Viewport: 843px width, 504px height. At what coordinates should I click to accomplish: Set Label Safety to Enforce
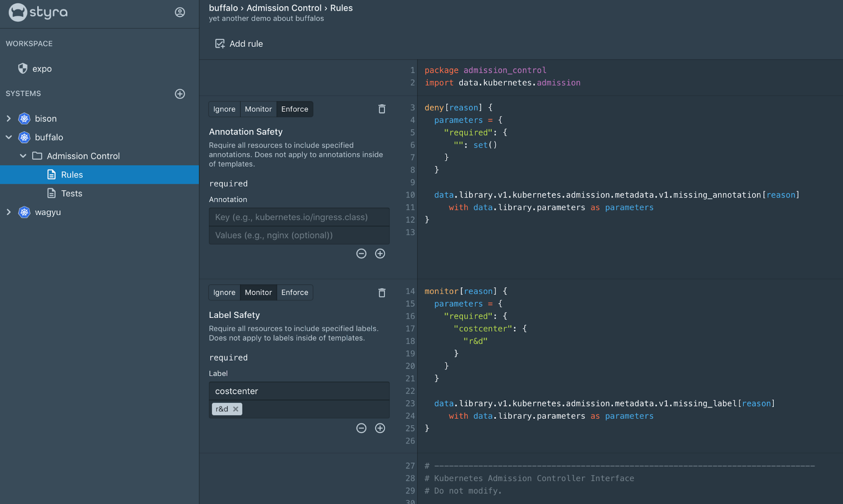click(295, 292)
